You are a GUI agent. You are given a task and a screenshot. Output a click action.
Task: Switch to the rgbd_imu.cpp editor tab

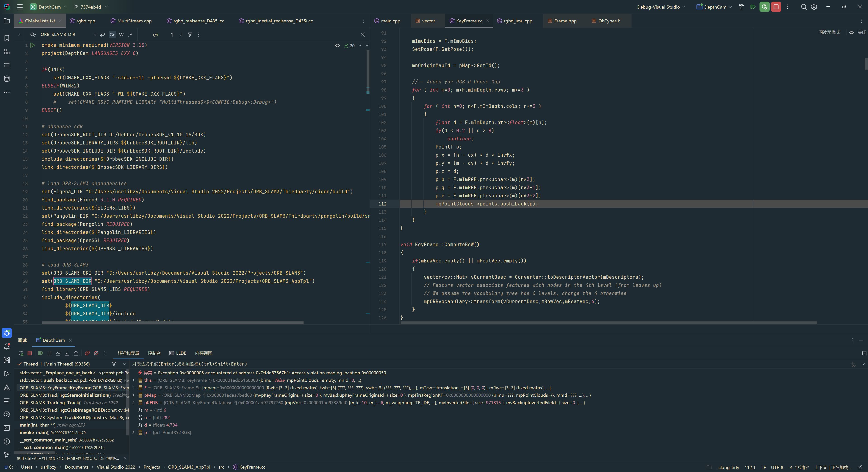(518, 21)
